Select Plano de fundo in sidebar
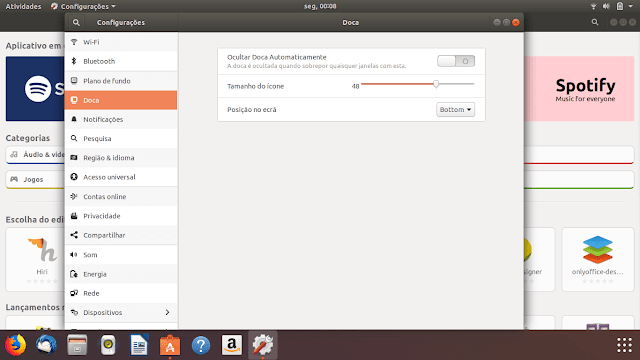Viewport: 640px width, 360px height. (121, 81)
